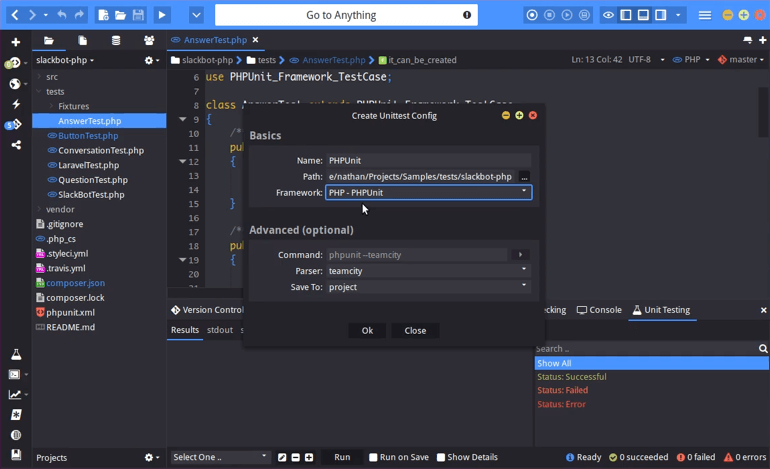The height and width of the screenshot is (469, 770).
Task: Open the collaboration sidebar tab
Action: click(149, 41)
